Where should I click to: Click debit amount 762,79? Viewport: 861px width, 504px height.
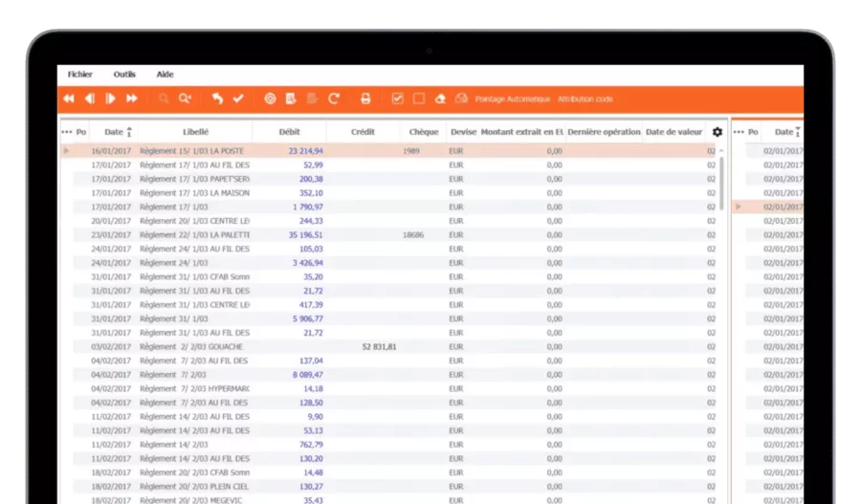pos(311,445)
